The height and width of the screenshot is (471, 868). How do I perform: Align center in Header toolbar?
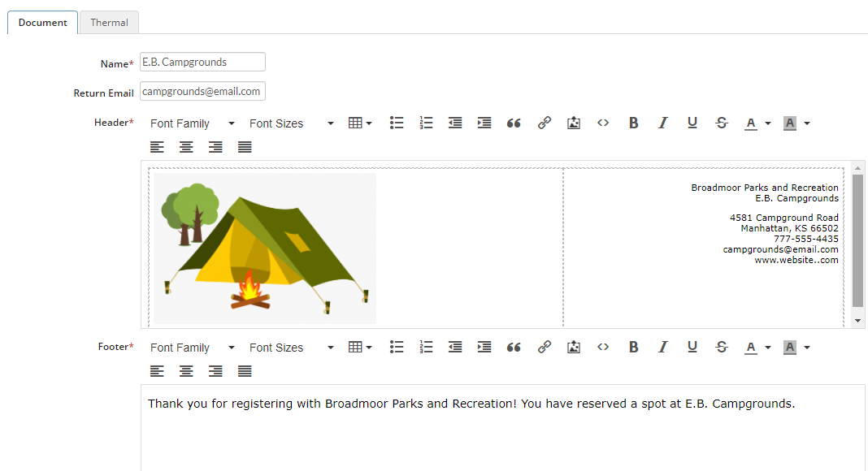pyautogui.click(x=186, y=147)
